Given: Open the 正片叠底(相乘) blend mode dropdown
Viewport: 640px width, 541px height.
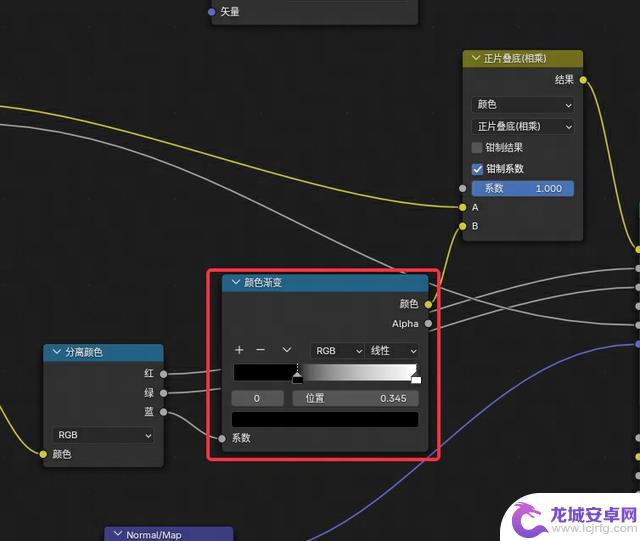Looking at the screenshot, I should point(523,127).
